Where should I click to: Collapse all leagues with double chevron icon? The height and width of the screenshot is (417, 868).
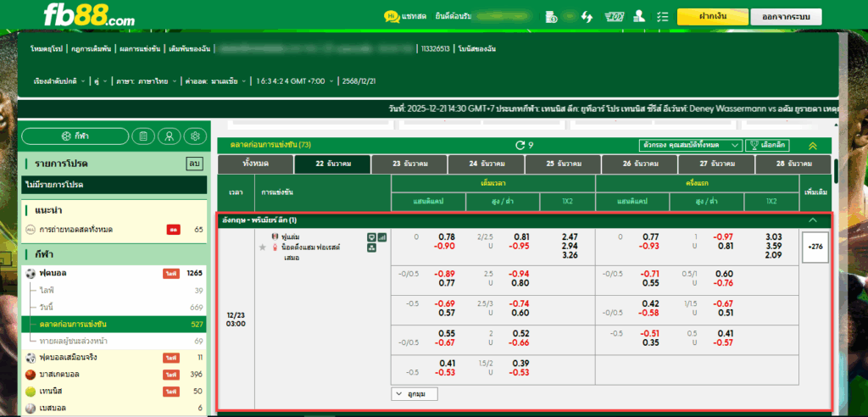point(812,146)
